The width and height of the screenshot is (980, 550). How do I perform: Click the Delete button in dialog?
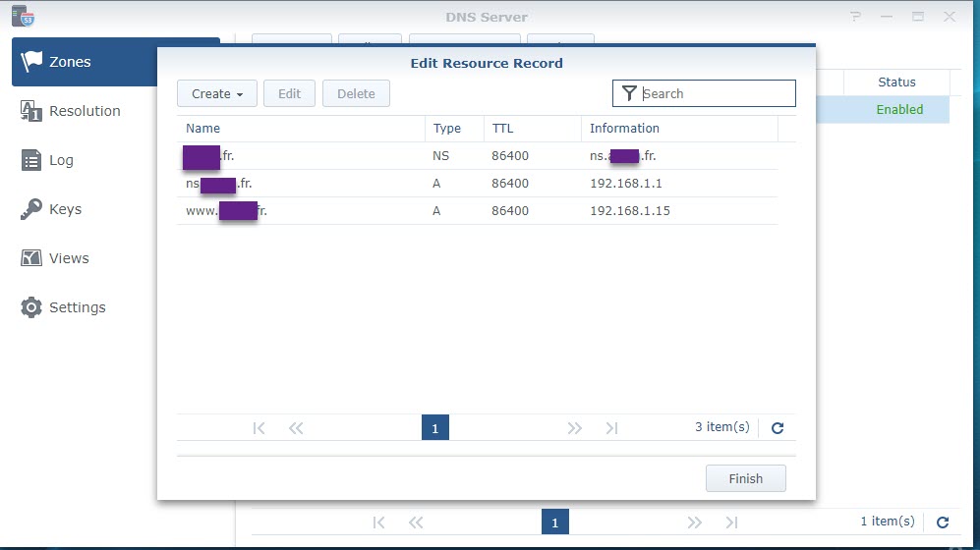pos(356,93)
